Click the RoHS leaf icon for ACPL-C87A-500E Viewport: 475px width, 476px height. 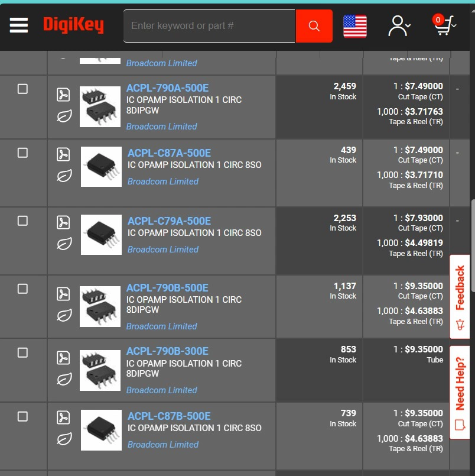coord(64,176)
